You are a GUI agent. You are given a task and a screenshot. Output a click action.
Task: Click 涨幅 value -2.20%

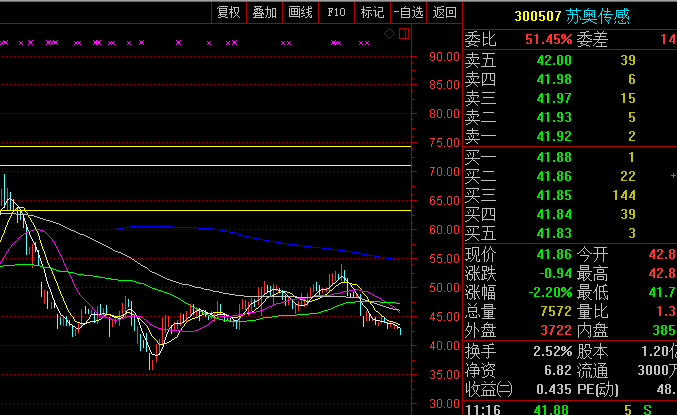coord(550,292)
